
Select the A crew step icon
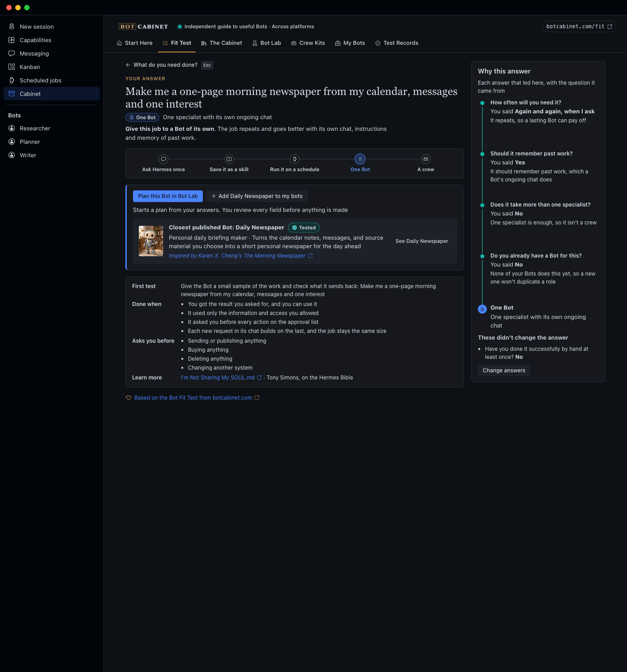426,159
